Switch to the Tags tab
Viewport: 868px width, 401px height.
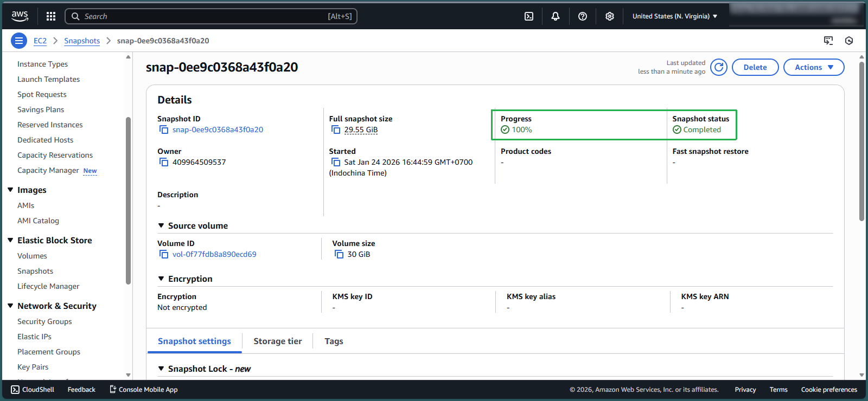click(334, 341)
